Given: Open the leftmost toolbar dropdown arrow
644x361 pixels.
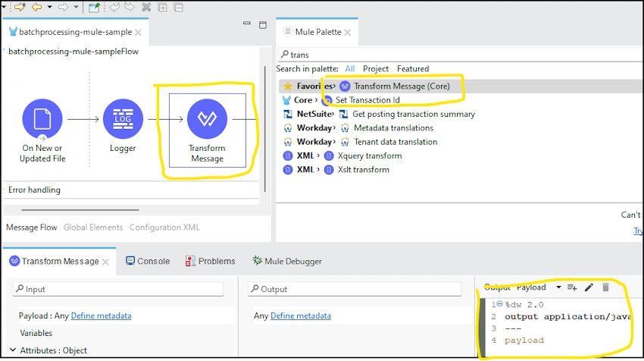Looking at the screenshot, I should (x=4, y=7).
